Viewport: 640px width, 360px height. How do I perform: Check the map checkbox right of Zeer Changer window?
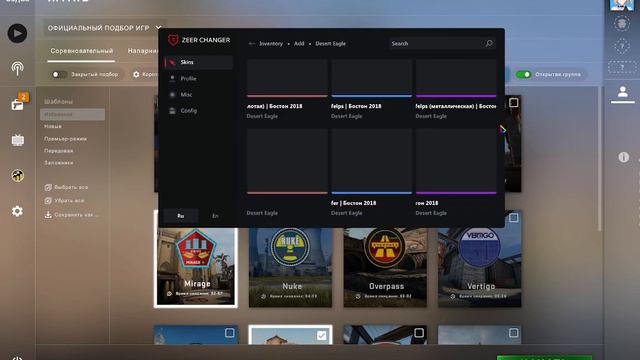(x=513, y=102)
